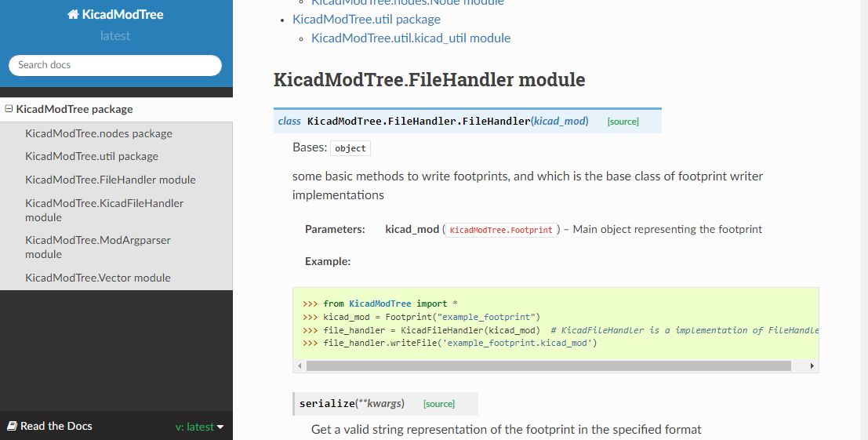Screen dimensions: 868x440
Task: Click the file_handler.writeFile code line
Action: pyautogui.click(x=449, y=344)
